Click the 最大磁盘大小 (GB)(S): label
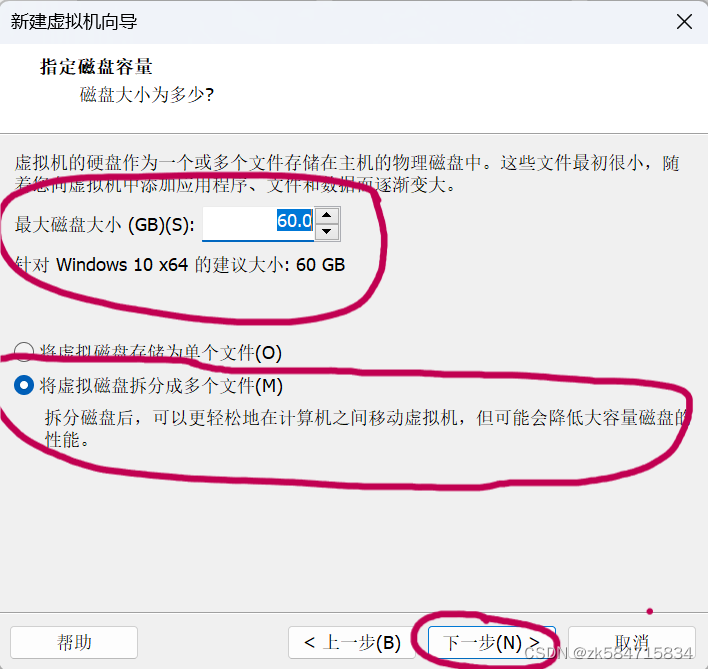The image size is (708, 669). coord(105,224)
